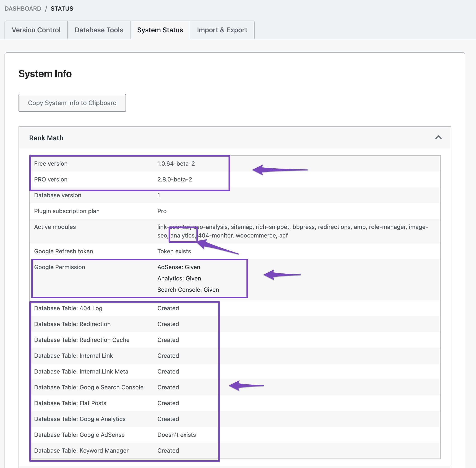Click the Database Table: Redirection row label
The height and width of the screenshot is (468, 476).
click(x=72, y=324)
